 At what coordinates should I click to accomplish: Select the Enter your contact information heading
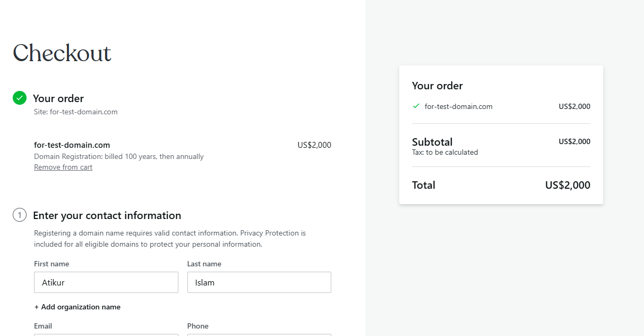tap(107, 215)
